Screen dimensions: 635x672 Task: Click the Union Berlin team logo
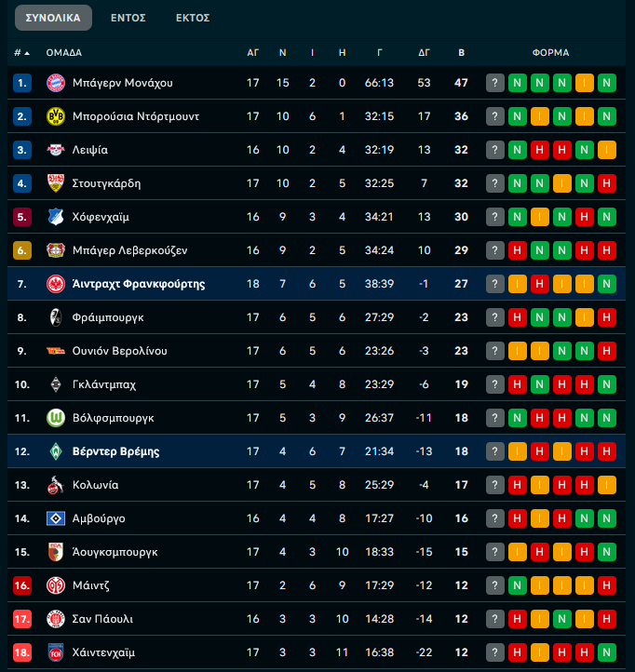pyautogui.click(x=55, y=351)
